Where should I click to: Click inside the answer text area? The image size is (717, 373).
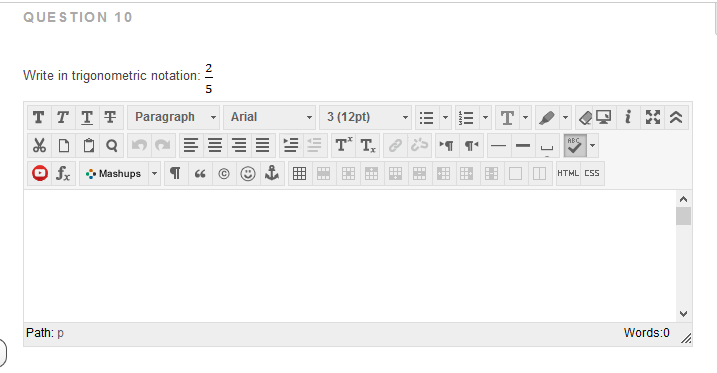click(x=350, y=256)
